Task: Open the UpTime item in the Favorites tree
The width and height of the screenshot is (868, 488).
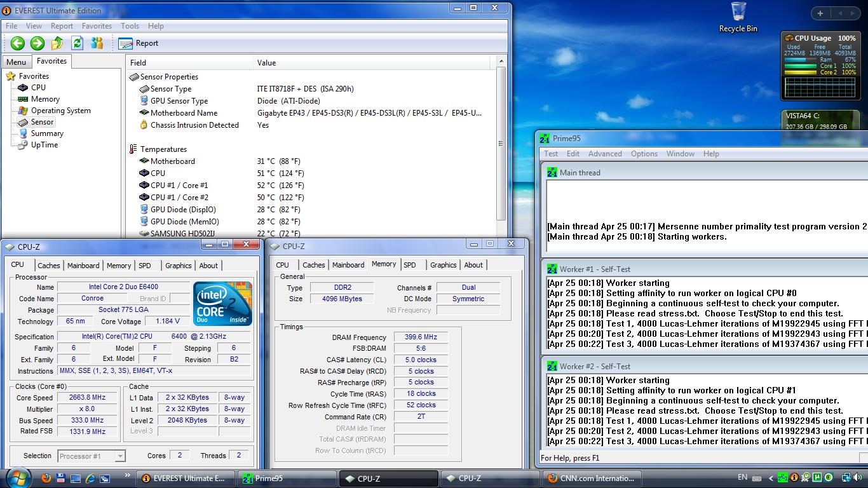Action: point(38,145)
